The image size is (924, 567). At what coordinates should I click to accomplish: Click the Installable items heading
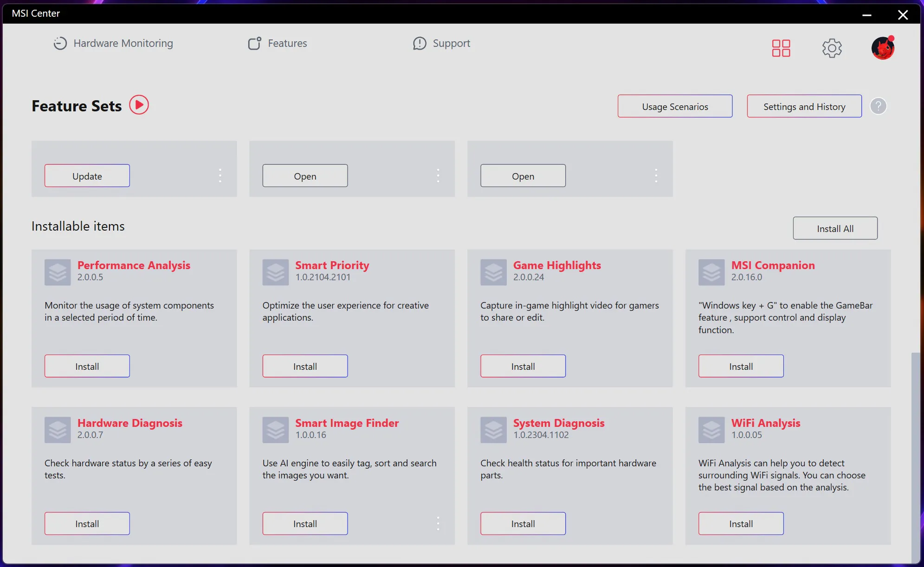(78, 226)
